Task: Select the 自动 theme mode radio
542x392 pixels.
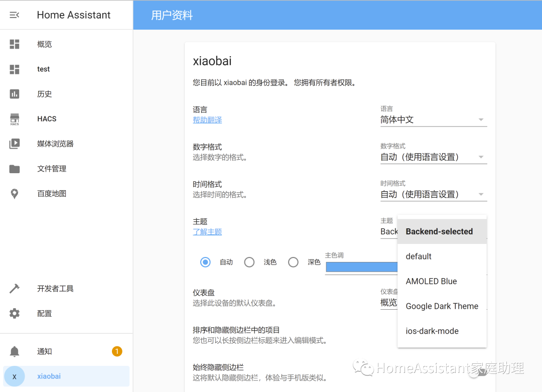Action: (x=205, y=263)
